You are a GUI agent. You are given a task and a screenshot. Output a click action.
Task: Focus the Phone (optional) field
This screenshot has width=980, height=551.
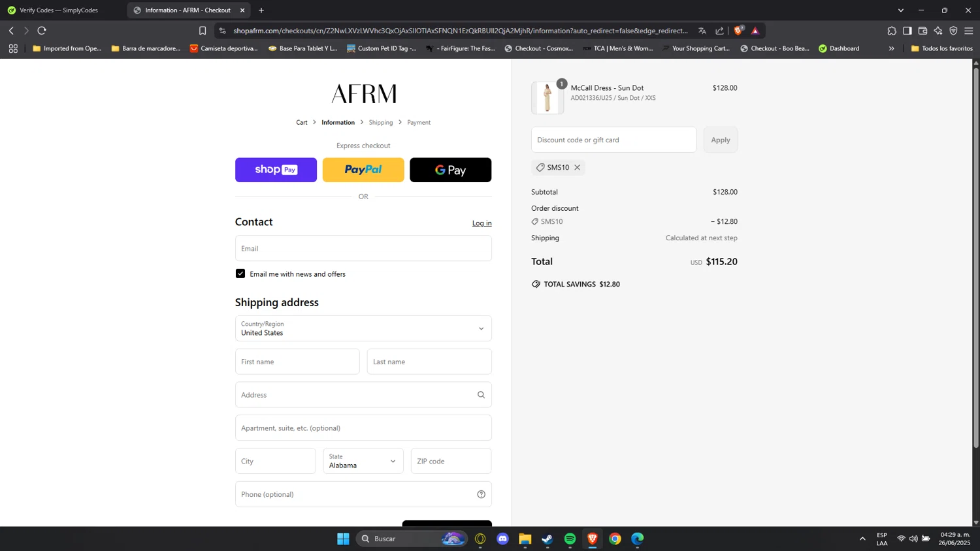tap(363, 494)
